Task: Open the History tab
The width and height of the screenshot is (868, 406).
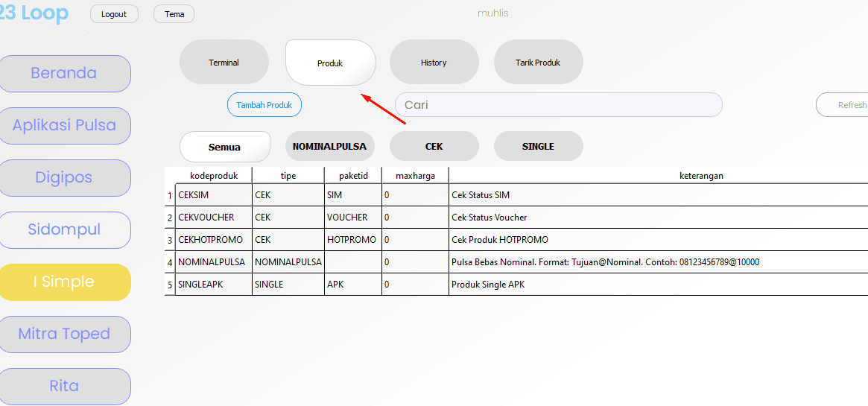Action: coord(434,63)
